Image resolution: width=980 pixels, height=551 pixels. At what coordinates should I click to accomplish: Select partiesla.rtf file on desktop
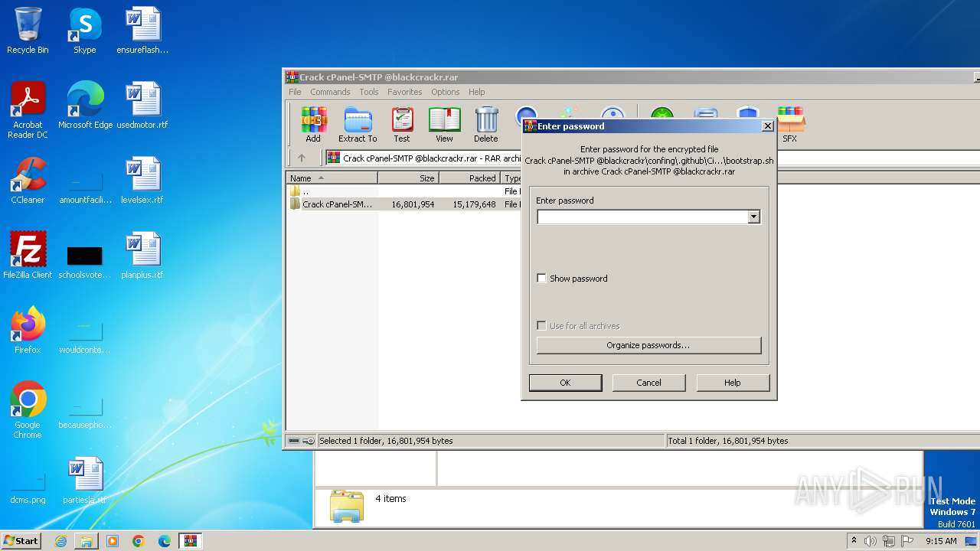[85, 481]
